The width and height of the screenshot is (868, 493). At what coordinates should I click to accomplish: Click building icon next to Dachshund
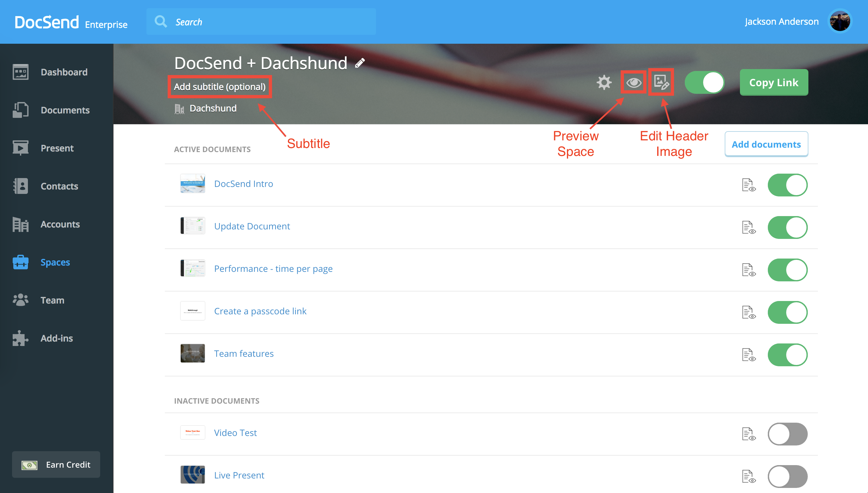[179, 109]
